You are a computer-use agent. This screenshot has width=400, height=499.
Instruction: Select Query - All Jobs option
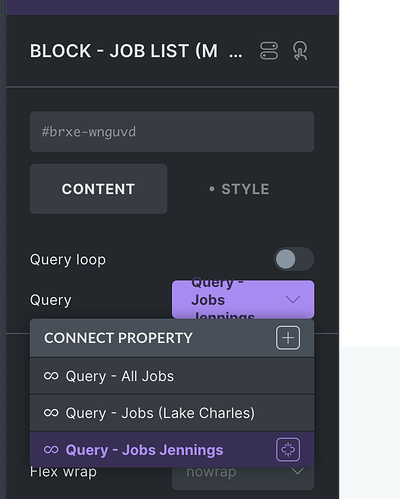coord(172,376)
